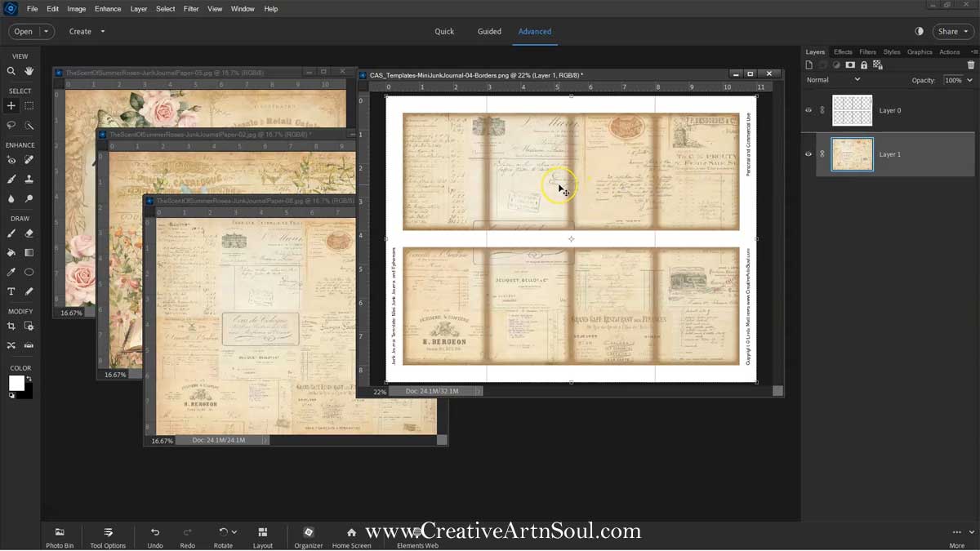Go to the Home Screen
980x551 pixels.
(351, 537)
